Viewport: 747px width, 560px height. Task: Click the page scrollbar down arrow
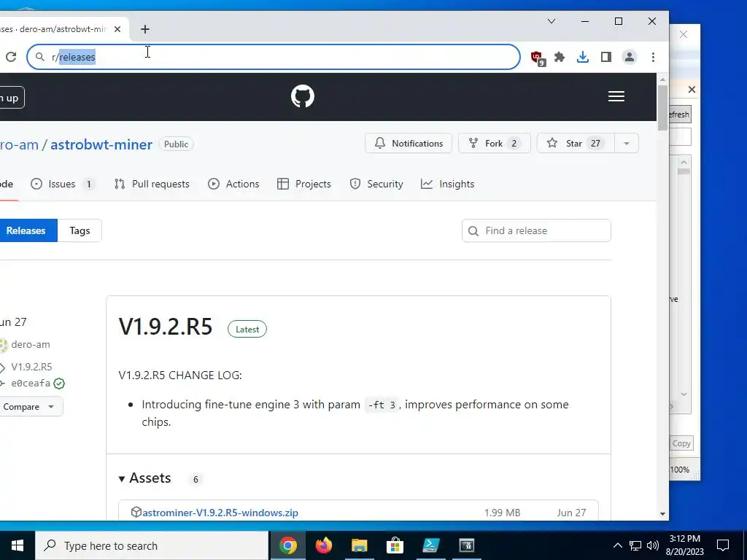[x=662, y=514]
